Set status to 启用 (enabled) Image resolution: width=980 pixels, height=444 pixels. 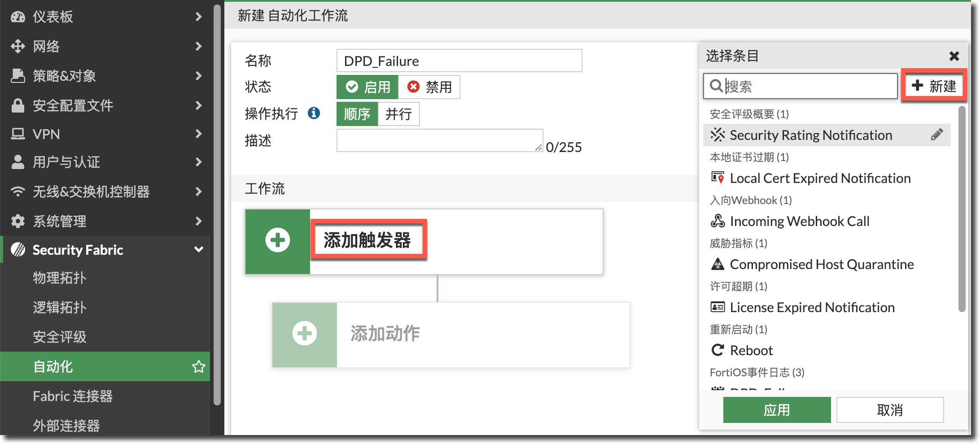(367, 87)
